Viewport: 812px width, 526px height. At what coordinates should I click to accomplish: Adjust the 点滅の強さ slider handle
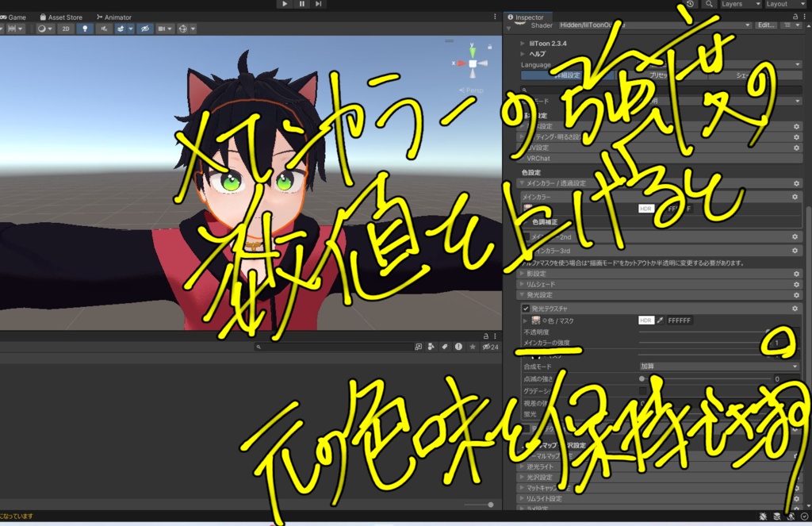[642, 378]
